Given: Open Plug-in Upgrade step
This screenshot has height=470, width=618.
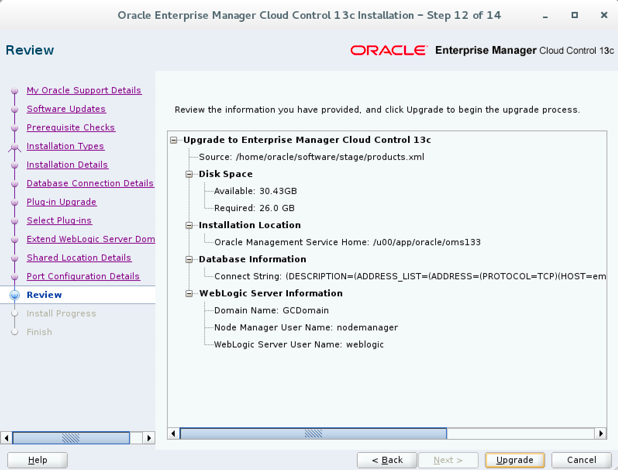Looking at the screenshot, I should [61, 202].
